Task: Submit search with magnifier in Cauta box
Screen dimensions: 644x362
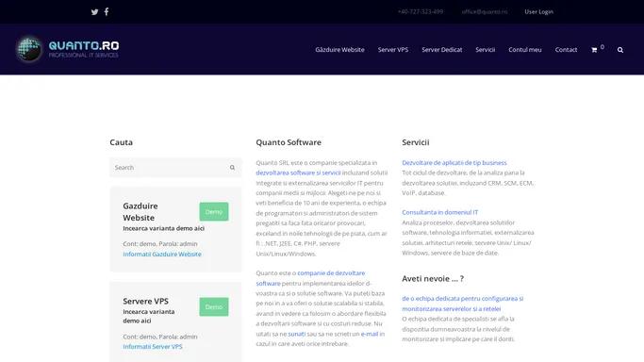Action: click(x=232, y=168)
